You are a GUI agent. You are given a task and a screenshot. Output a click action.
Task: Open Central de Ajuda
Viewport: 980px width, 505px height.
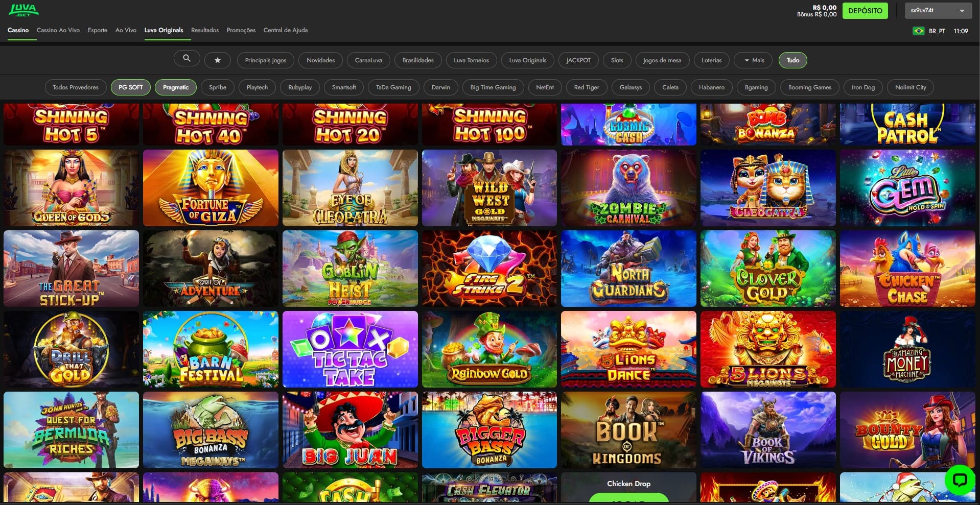click(286, 30)
